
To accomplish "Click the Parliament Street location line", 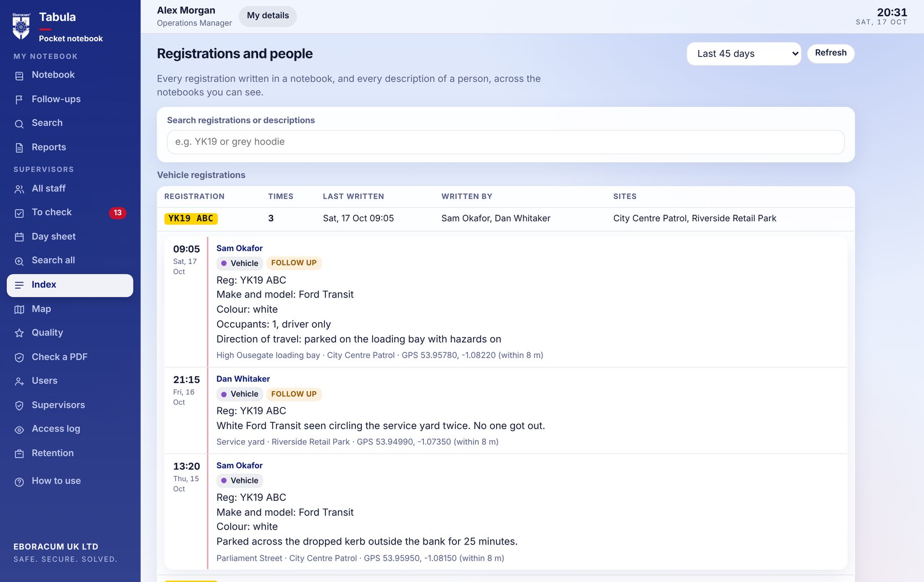I will coord(360,558).
